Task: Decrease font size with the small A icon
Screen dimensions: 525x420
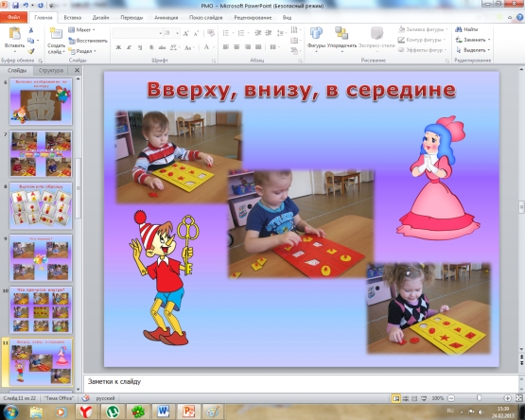Action: tap(196, 33)
